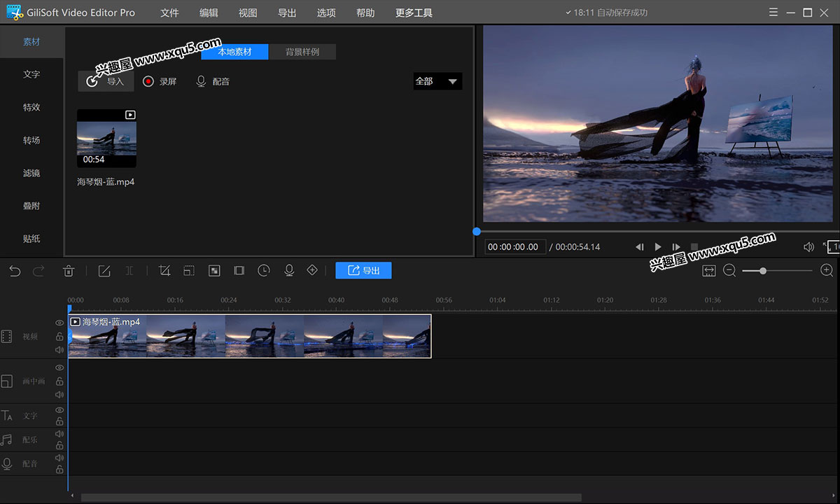
Task: Open the 导出 menu in the menu bar
Action: click(287, 13)
